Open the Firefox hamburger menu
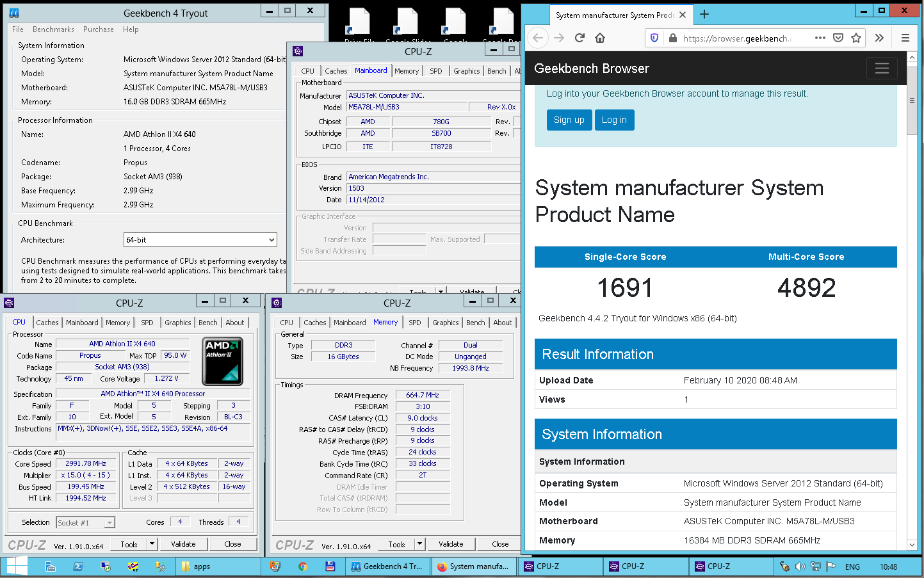The image size is (924, 578). click(905, 38)
